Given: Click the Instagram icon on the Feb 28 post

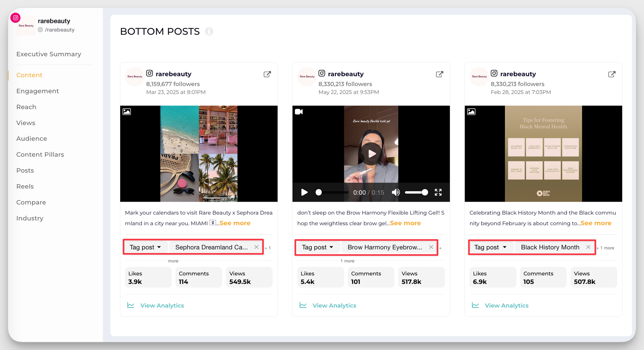Looking at the screenshot, I should (494, 73).
